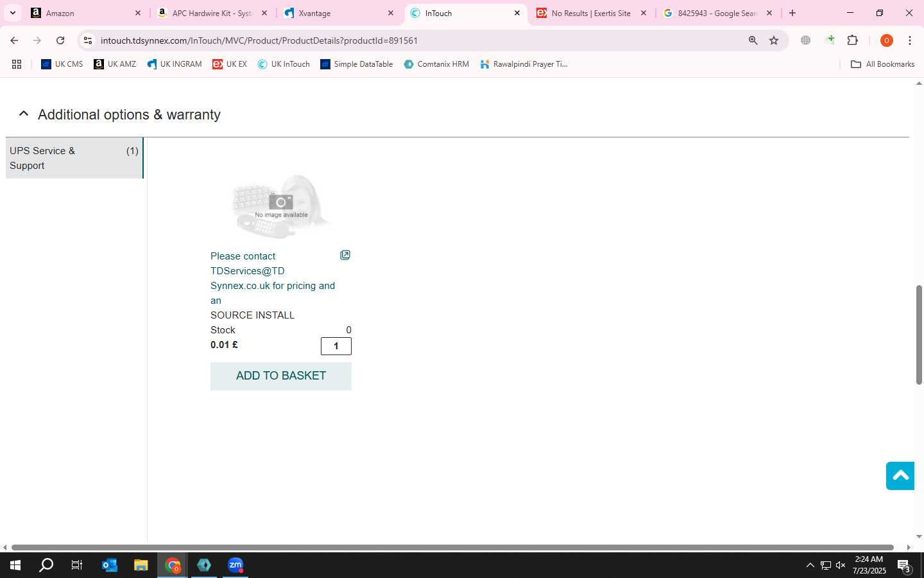
Task: Open Simple DataTable bookmark
Action: (x=357, y=64)
